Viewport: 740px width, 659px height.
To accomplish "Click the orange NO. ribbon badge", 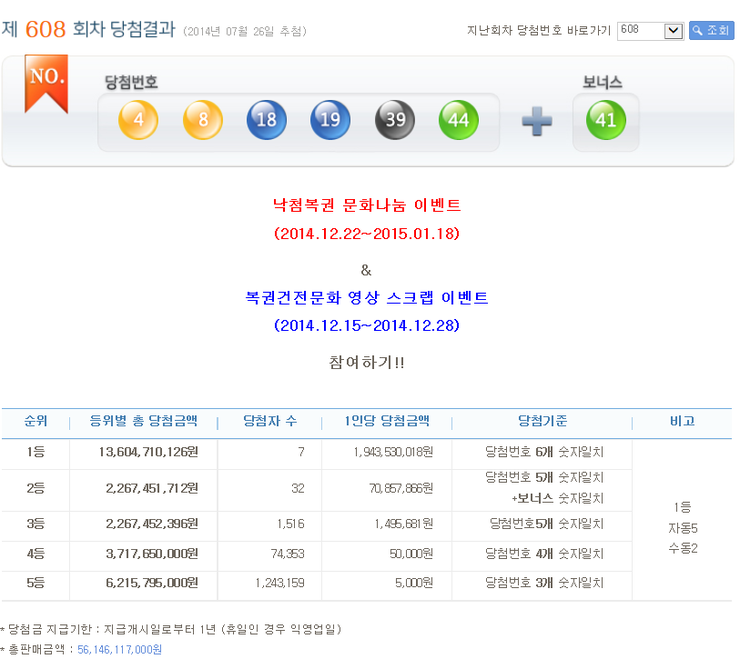I will [x=46, y=84].
